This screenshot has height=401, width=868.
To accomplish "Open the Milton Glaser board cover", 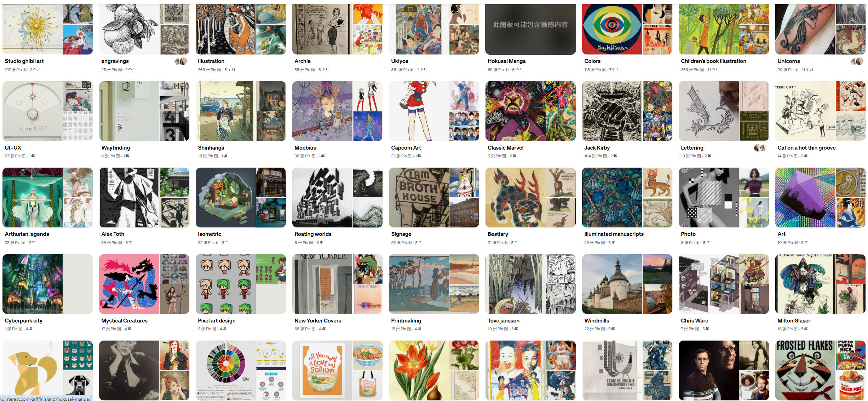I will click(820, 284).
